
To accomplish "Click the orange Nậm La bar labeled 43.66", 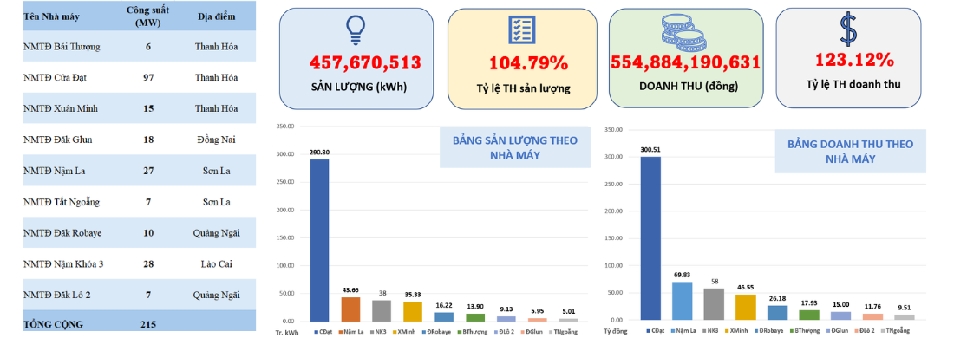I will 350,309.
